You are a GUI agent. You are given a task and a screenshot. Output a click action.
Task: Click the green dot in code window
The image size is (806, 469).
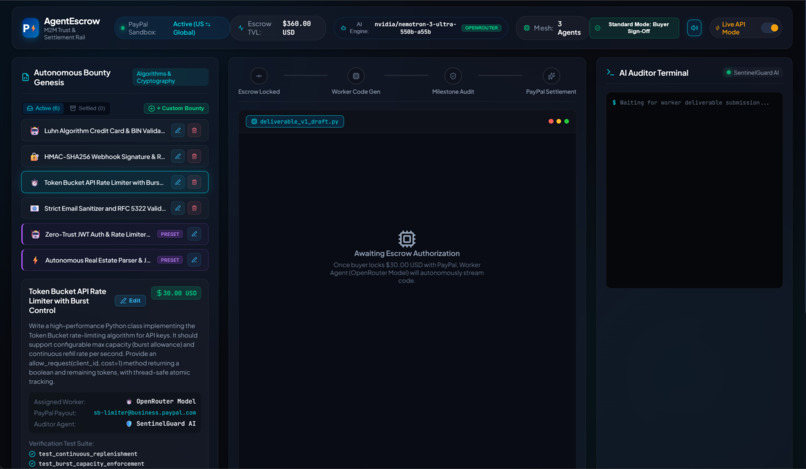[x=566, y=121]
